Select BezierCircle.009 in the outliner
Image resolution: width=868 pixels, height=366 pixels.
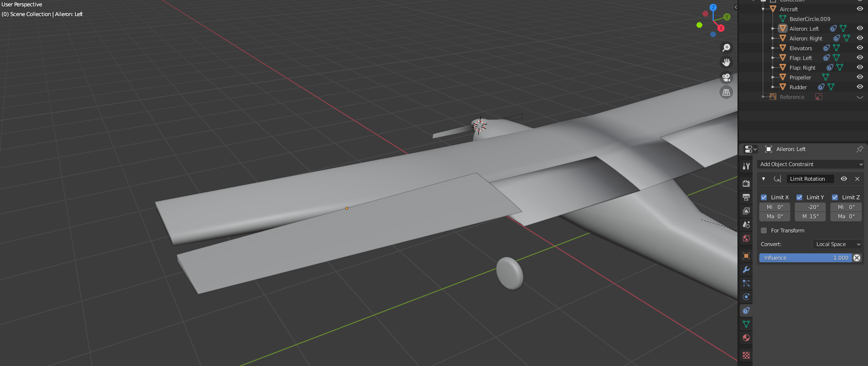[x=810, y=19]
